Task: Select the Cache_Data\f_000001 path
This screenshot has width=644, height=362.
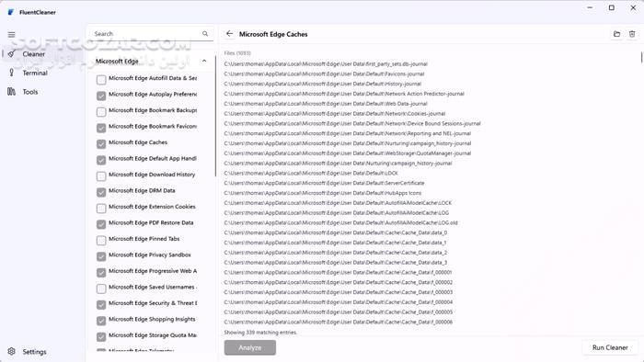Action: (x=338, y=272)
